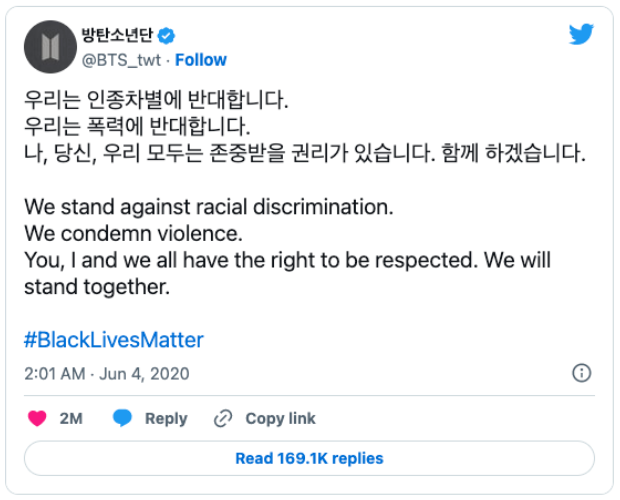Click the reply speech bubble icon
This screenshot has height=500, width=620.
123,419
